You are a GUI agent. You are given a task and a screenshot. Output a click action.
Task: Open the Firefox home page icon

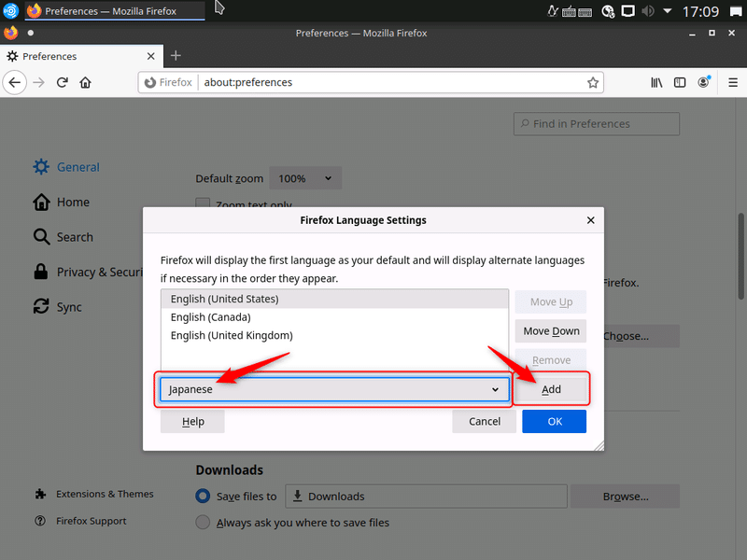[x=85, y=82]
